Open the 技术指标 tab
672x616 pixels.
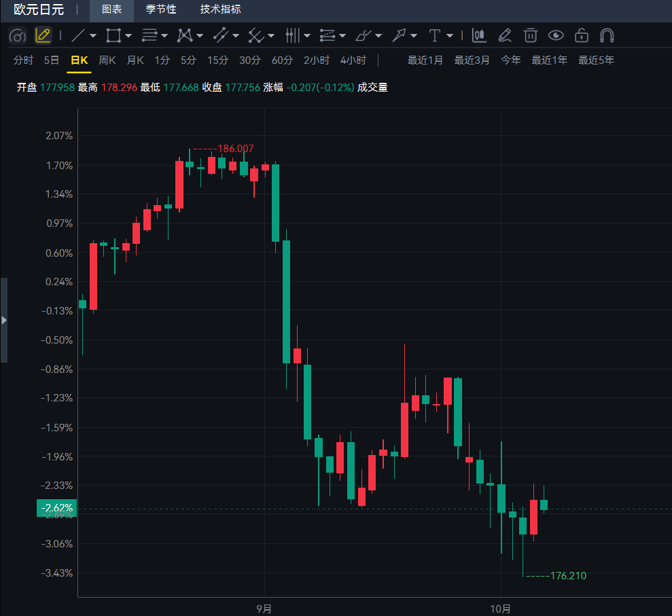(x=220, y=10)
